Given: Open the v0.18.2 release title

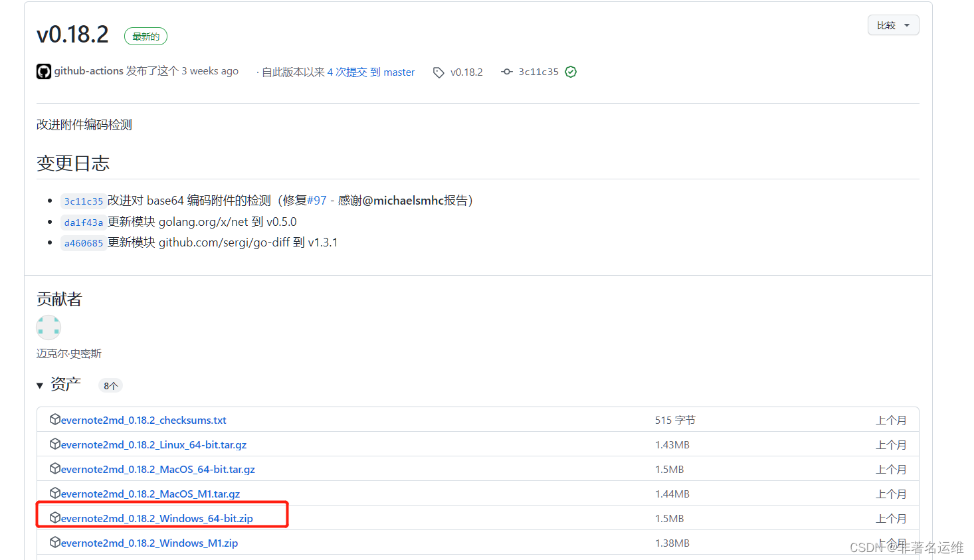Looking at the screenshot, I should pos(72,35).
